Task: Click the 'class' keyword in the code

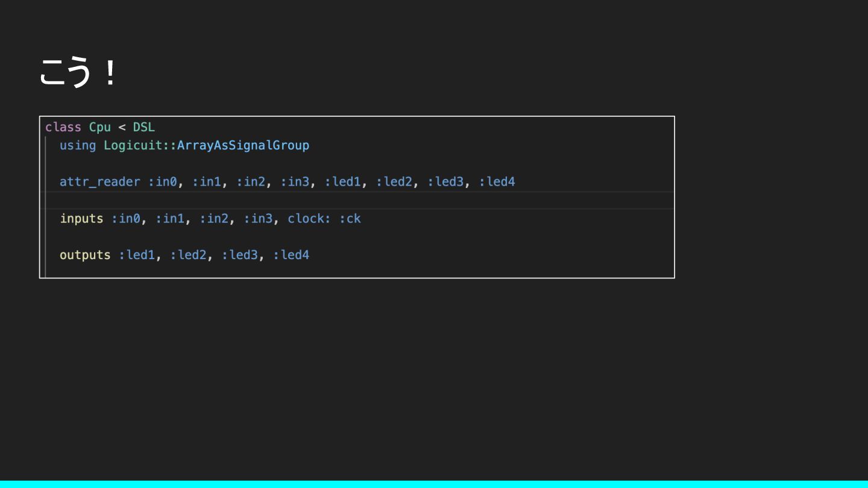Action: [63, 127]
